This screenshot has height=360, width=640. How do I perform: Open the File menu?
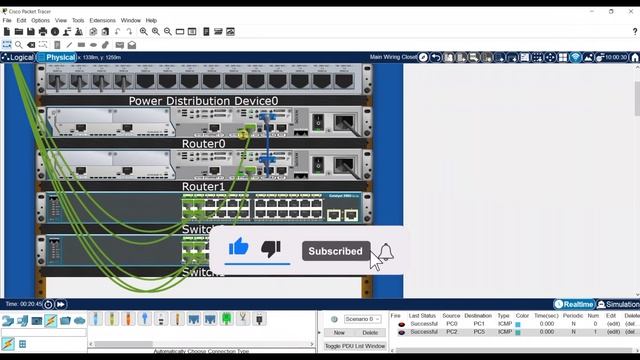tap(7, 20)
